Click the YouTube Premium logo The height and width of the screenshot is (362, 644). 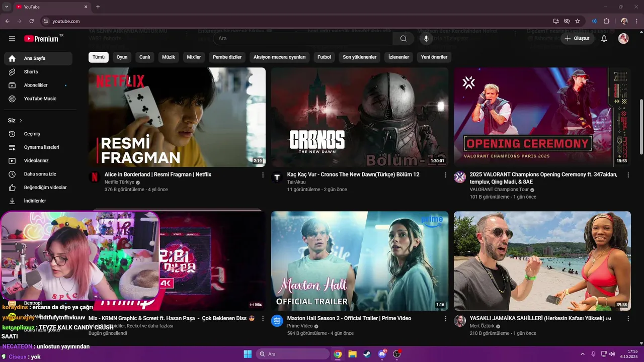pyautogui.click(x=41, y=39)
